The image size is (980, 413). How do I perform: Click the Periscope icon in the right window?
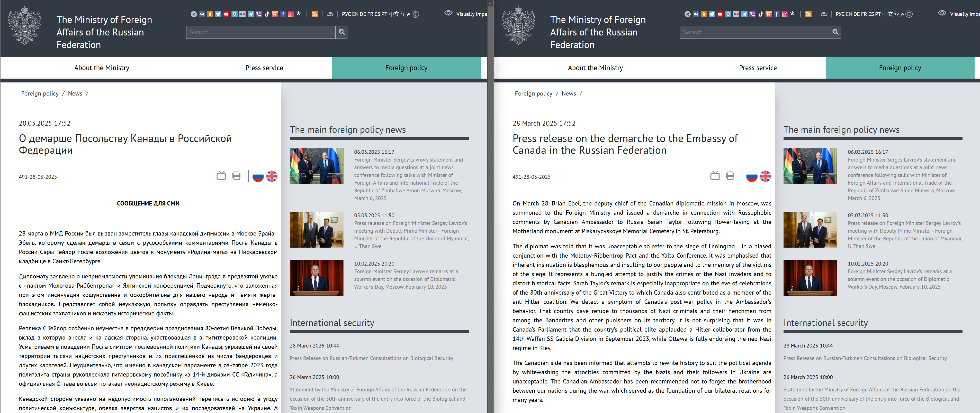[728, 14]
